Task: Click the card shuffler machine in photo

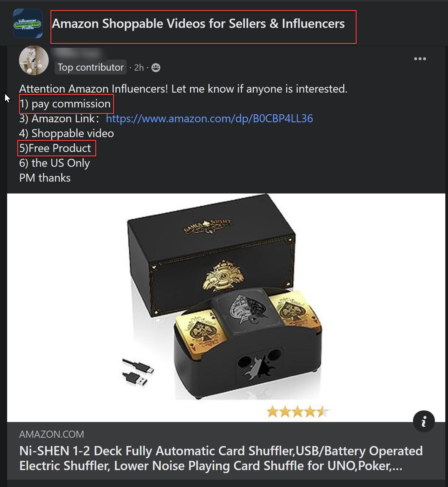Action: tap(248, 341)
